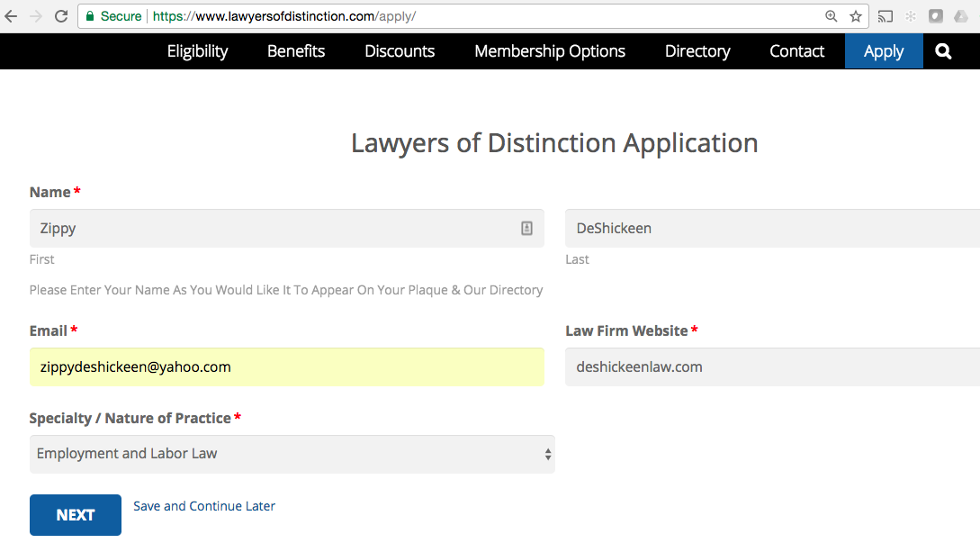Open Specialty / Nature of Practice dropdown
Viewport: 980px width, 552px height.
[x=292, y=454]
